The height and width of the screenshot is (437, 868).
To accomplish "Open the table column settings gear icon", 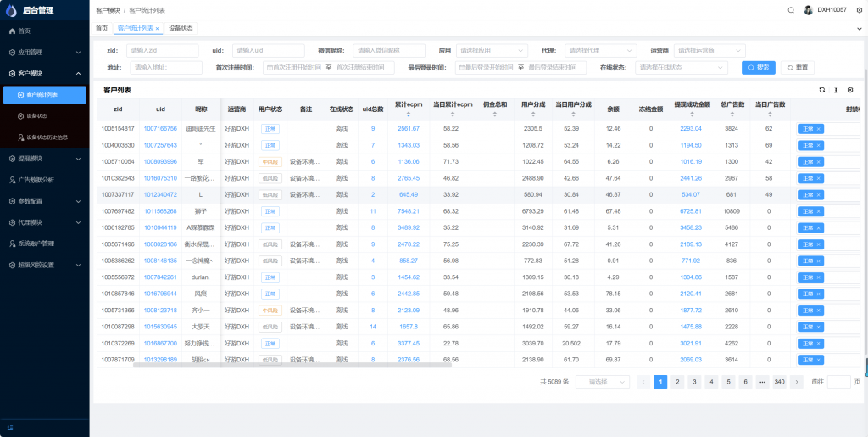I will [x=850, y=90].
